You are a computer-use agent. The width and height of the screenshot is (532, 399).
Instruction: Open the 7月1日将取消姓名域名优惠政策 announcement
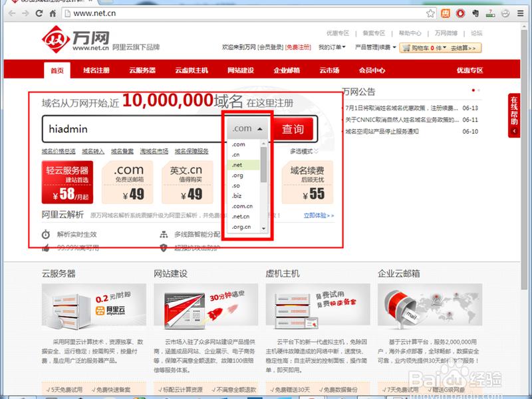402,108
